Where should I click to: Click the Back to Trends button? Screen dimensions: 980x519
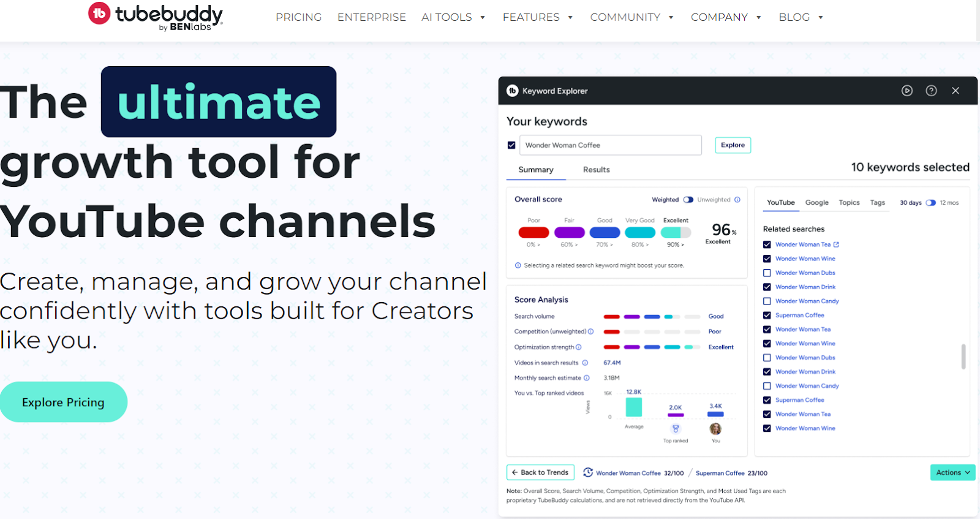[540, 472]
